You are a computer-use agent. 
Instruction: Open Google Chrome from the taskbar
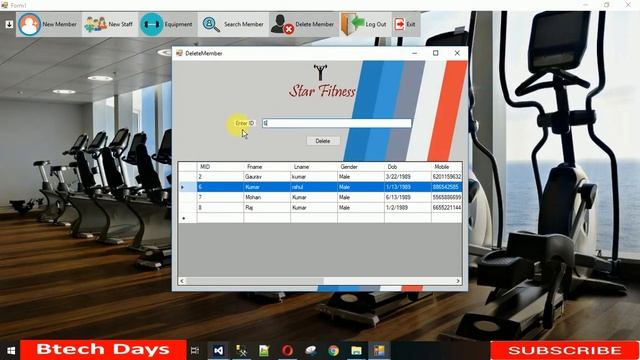click(333, 351)
